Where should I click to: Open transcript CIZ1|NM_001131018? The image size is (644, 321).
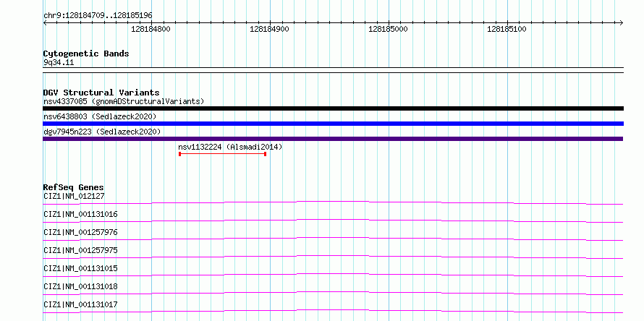(80, 286)
